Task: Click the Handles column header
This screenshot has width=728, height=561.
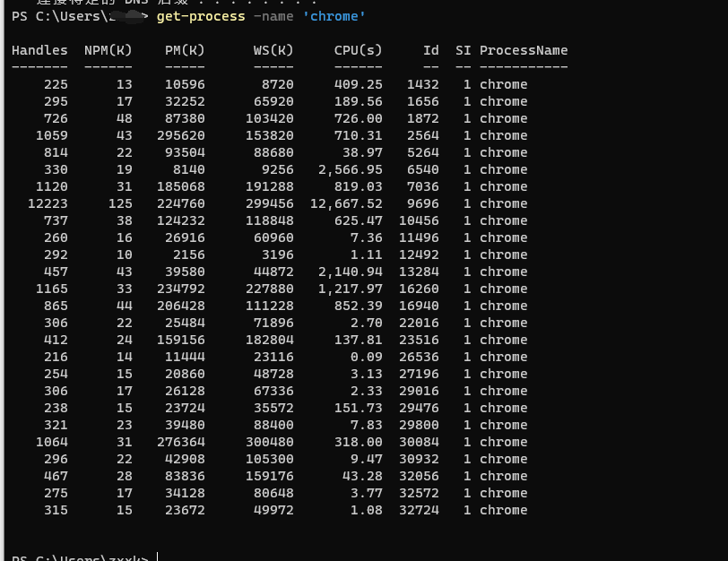Action: (39, 50)
